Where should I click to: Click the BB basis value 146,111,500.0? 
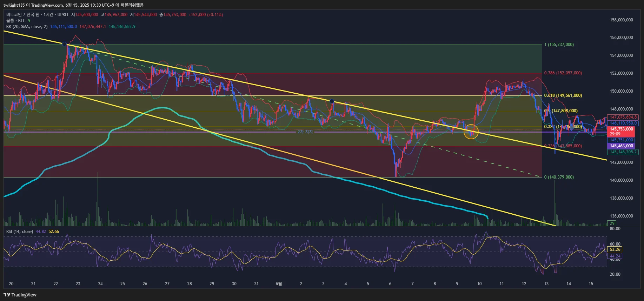pos(64,27)
